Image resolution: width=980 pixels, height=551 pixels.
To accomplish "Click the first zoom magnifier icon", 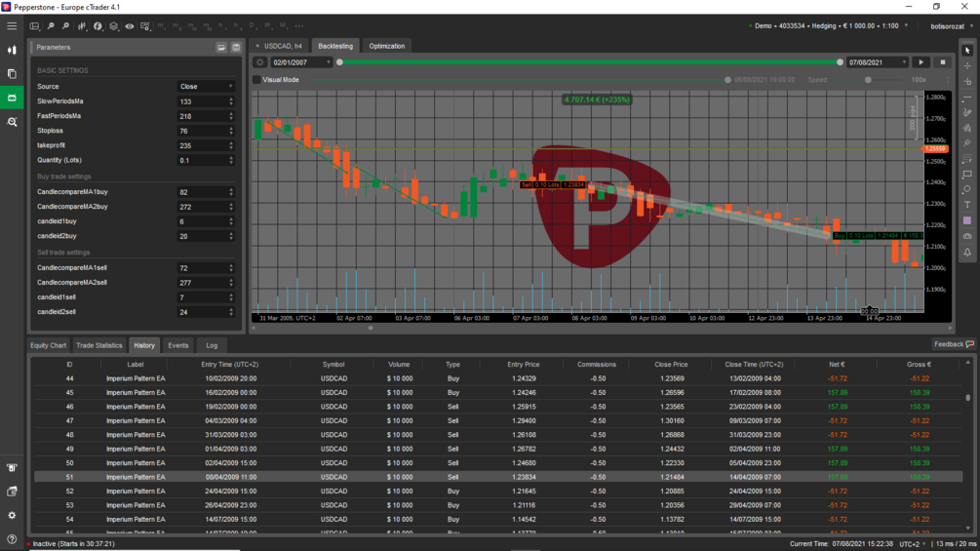I will [x=51, y=26].
